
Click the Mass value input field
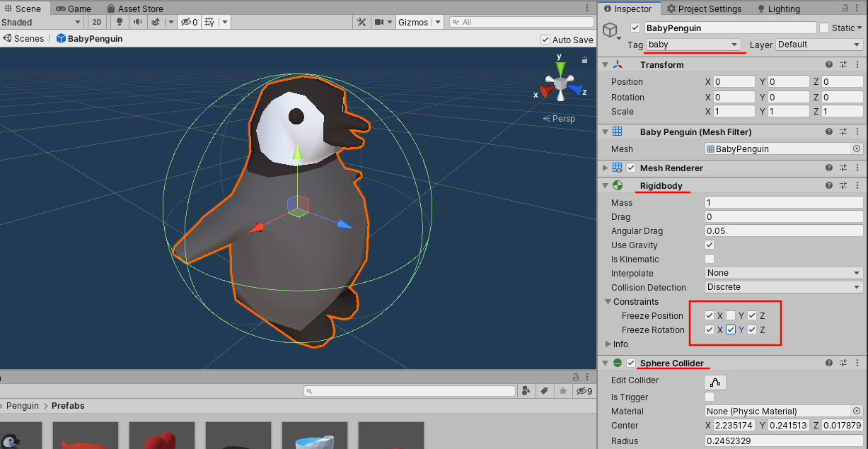point(784,202)
